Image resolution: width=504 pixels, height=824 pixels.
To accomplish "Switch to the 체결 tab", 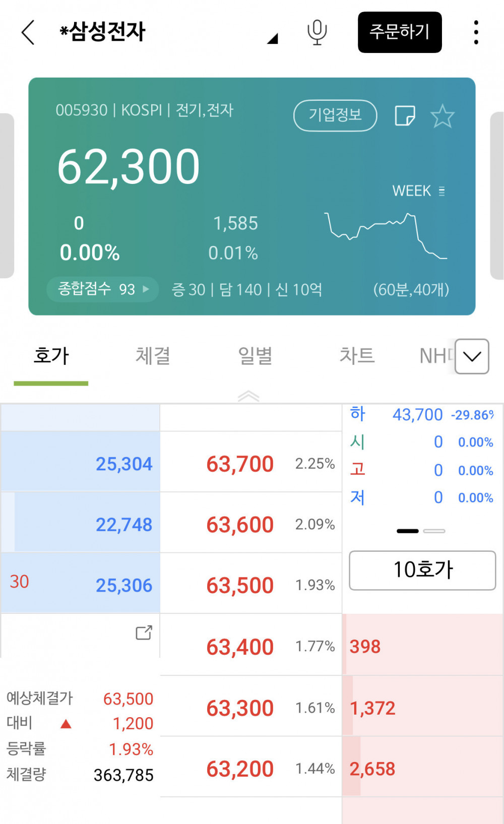I will pos(153,356).
